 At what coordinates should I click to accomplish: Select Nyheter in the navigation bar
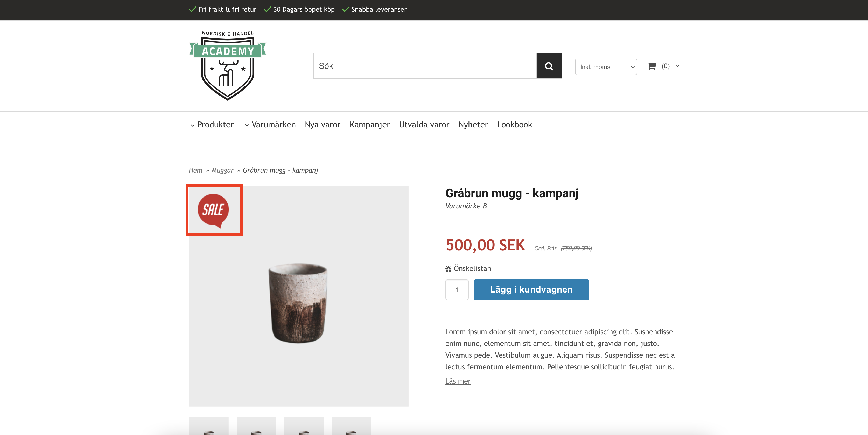point(473,125)
